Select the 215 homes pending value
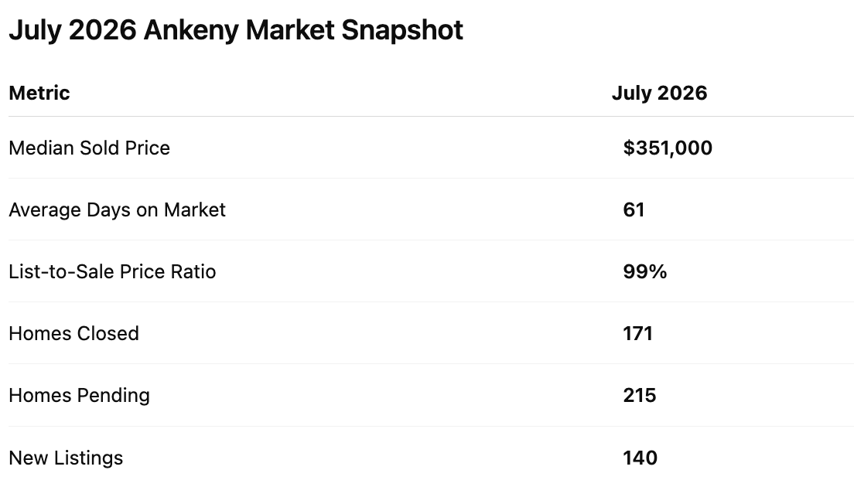Viewport: 854px width, 504px height. pyautogui.click(x=640, y=396)
